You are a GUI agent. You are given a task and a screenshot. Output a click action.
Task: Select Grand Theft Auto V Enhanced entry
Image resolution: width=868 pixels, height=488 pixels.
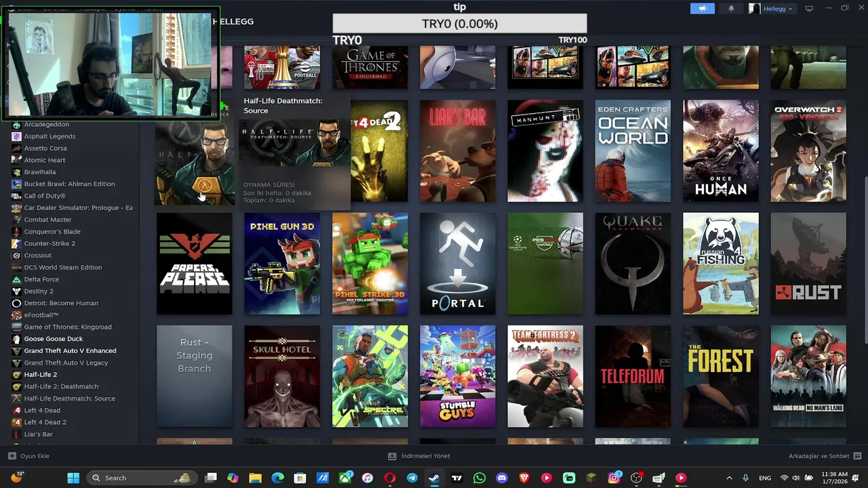coord(69,350)
